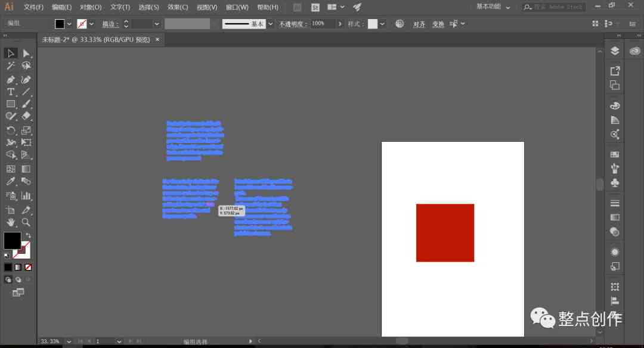The width and height of the screenshot is (644, 348).
Task: Click the 描边 stroke label link
Action: point(110,24)
